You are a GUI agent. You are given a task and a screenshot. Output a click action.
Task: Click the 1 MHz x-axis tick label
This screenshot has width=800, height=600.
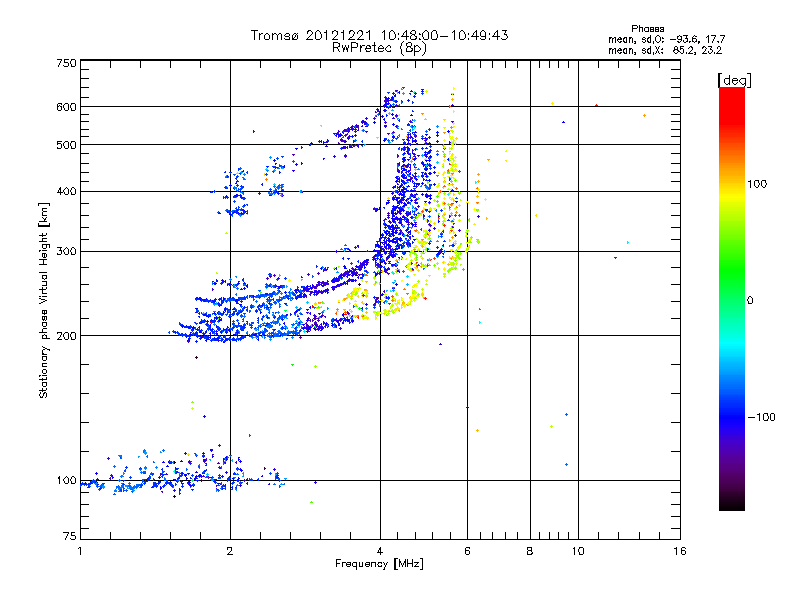[80, 551]
